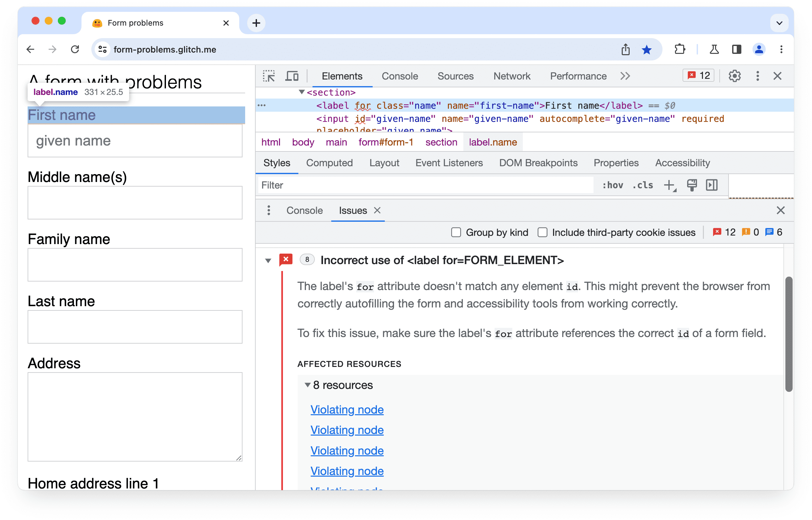
Task: Click the error count badge icon
Action: pos(698,76)
